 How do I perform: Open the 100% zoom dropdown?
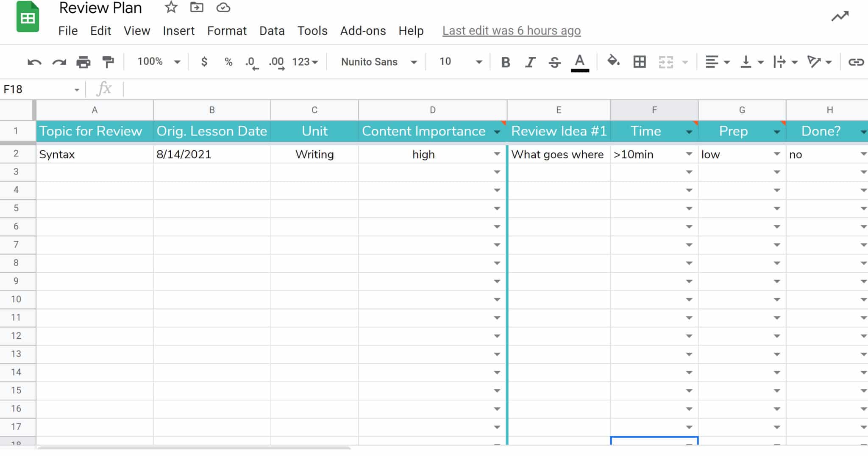coord(159,62)
